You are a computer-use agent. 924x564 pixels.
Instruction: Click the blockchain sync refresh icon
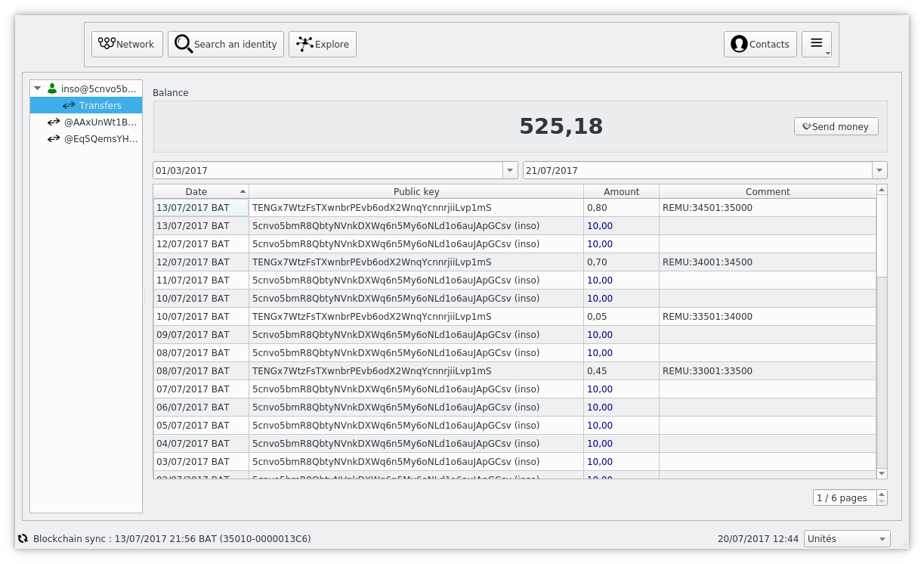point(23,539)
